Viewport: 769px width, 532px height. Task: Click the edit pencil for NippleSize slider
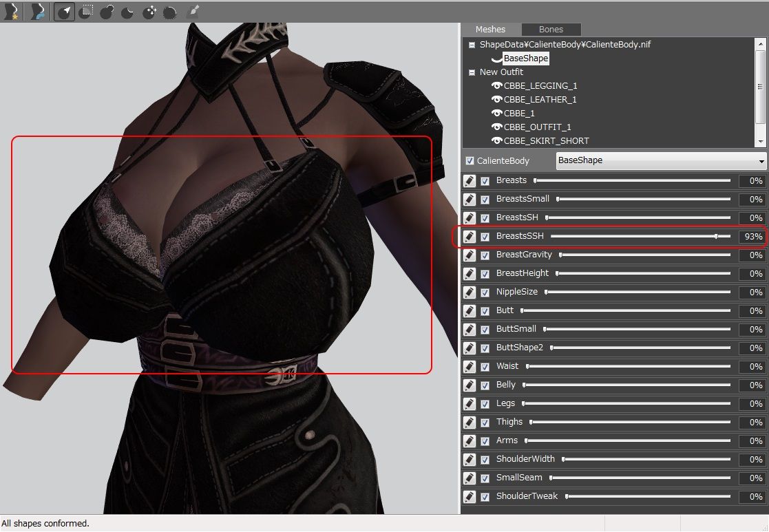tap(470, 292)
